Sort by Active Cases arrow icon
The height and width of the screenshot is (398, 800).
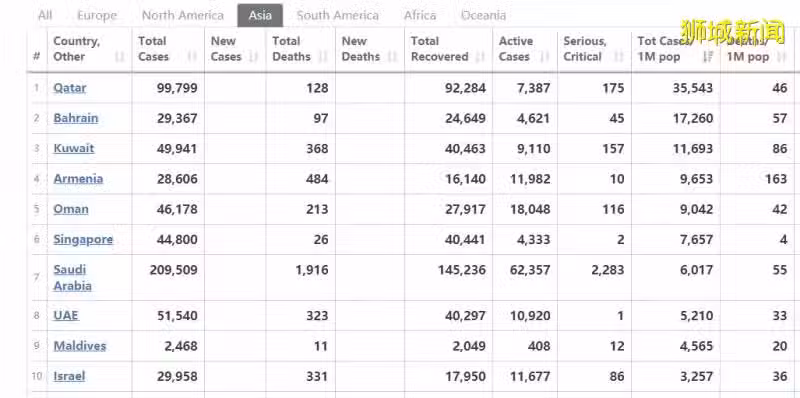click(544, 57)
